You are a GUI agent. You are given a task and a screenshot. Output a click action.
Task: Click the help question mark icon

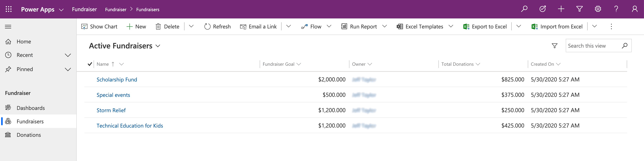point(616,9)
